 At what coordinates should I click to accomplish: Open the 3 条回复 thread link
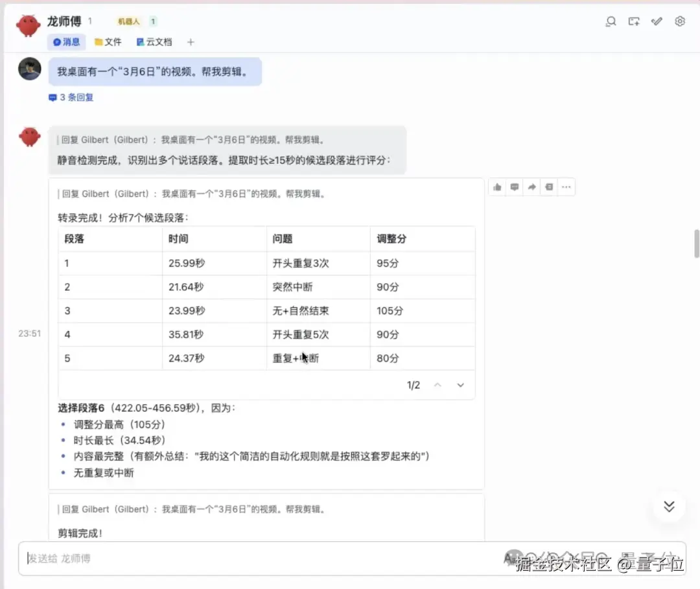pyautogui.click(x=71, y=97)
